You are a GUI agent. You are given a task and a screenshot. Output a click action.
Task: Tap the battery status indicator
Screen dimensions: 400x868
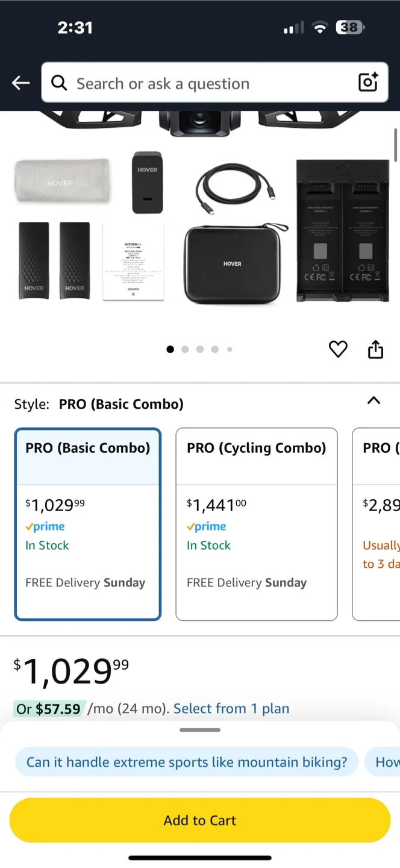point(350,27)
